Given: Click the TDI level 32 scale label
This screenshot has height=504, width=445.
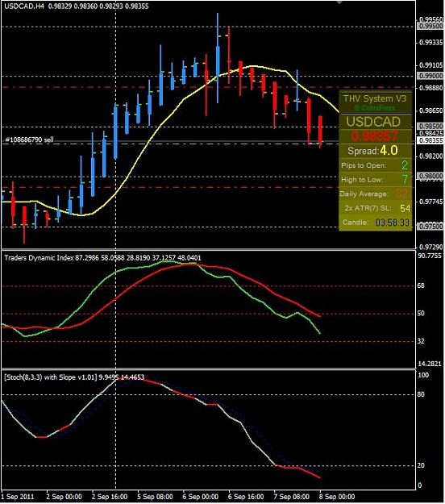Looking at the screenshot, I should (x=422, y=341).
